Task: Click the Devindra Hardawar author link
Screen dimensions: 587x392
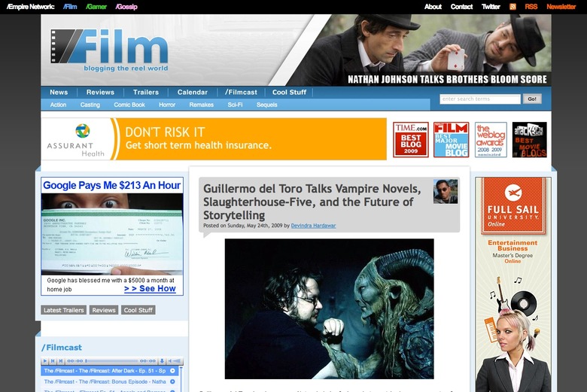Action: coord(313,226)
